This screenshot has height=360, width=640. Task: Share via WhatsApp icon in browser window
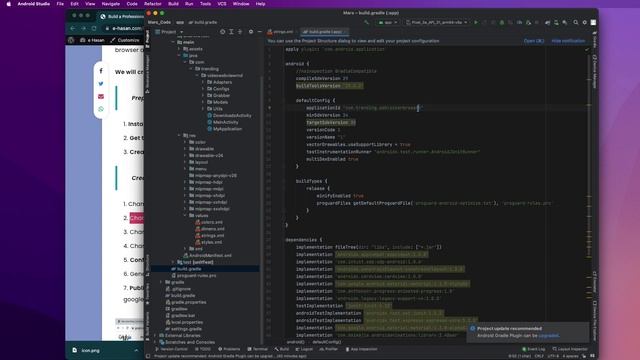[101, 109]
